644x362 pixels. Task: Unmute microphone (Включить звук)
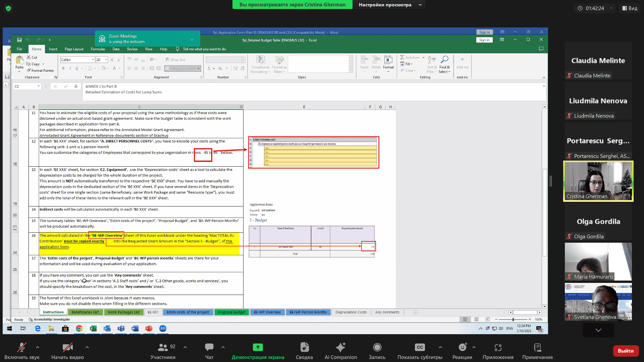[x=22, y=348]
